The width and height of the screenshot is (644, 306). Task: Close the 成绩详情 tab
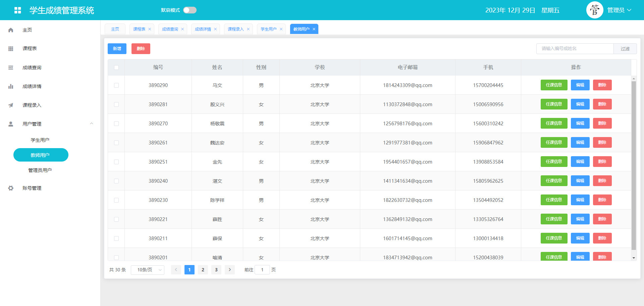pos(215,29)
